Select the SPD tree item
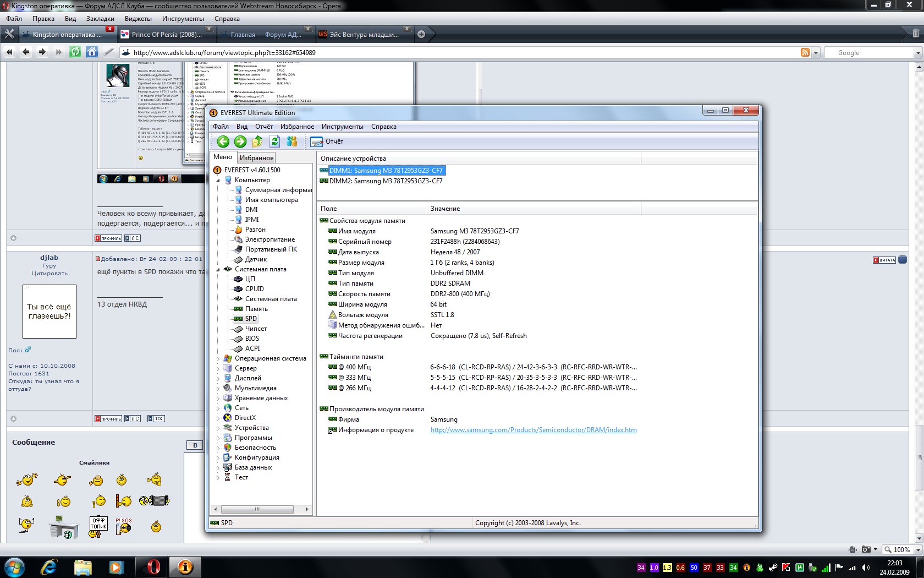The image size is (924, 578). (251, 319)
